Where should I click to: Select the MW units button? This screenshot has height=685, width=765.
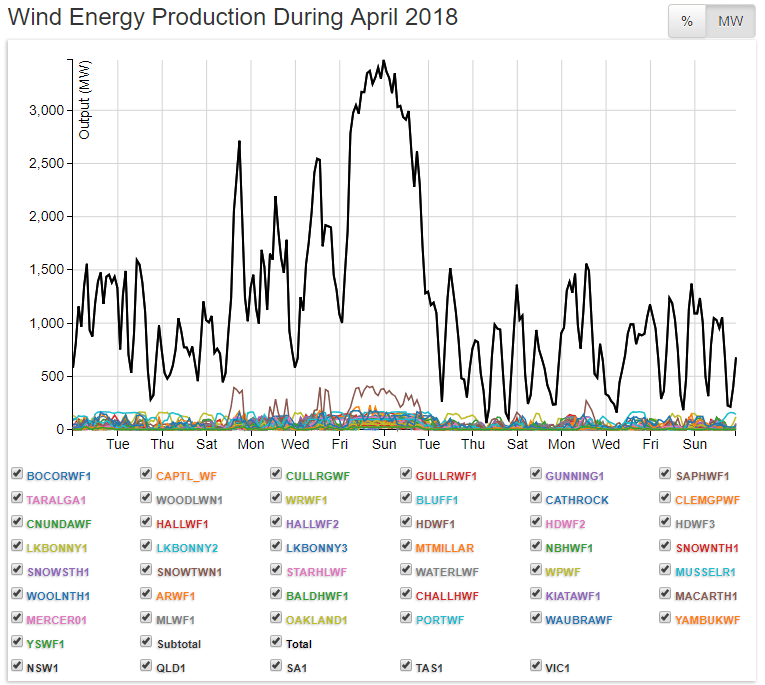731,21
